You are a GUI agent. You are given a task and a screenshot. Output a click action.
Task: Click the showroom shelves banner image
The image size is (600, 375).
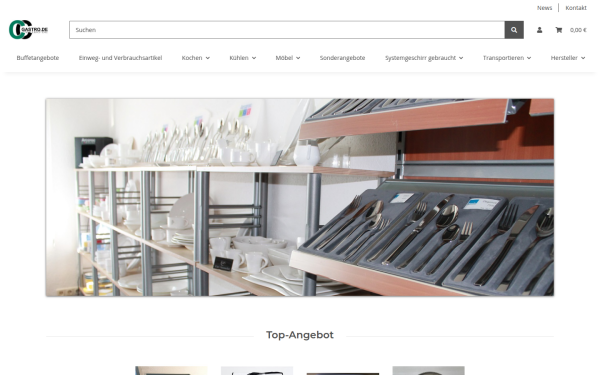pos(300,197)
